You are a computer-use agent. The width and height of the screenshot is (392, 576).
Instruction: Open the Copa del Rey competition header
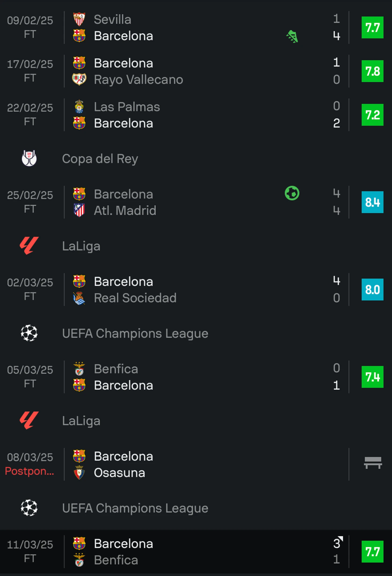(x=100, y=159)
